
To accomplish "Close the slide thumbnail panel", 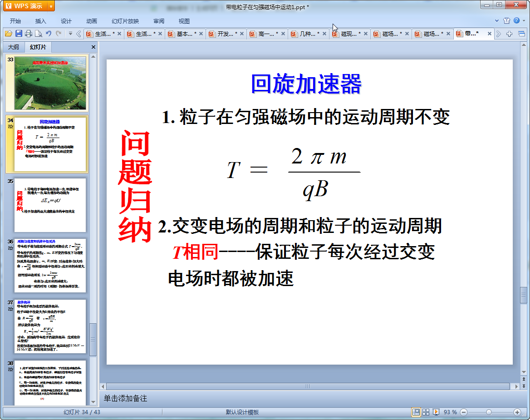I will point(93,47).
